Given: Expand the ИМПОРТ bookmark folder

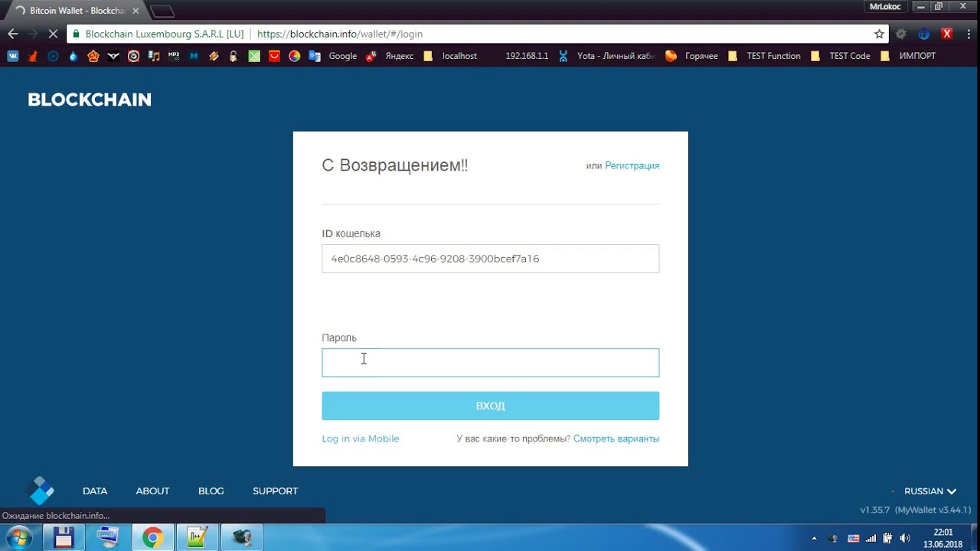Looking at the screenshot, I should click(908, 56).
